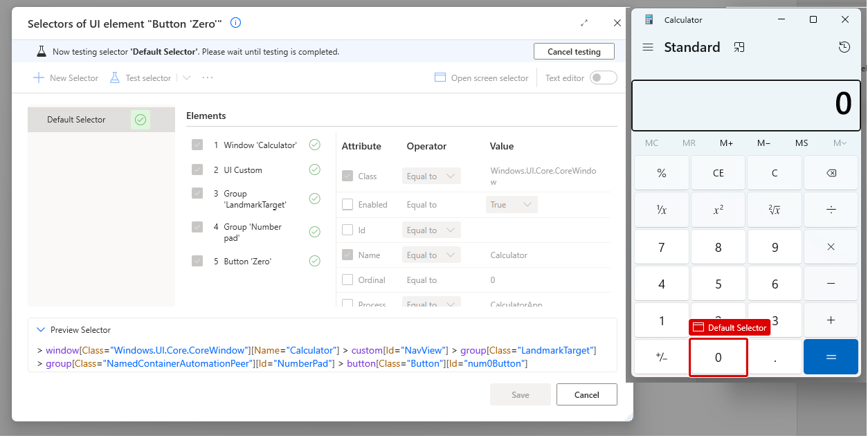The width and height of the screenshot is (868, 438).
Task: Click the 8 key in Calculator
Action: pos(718,247)
